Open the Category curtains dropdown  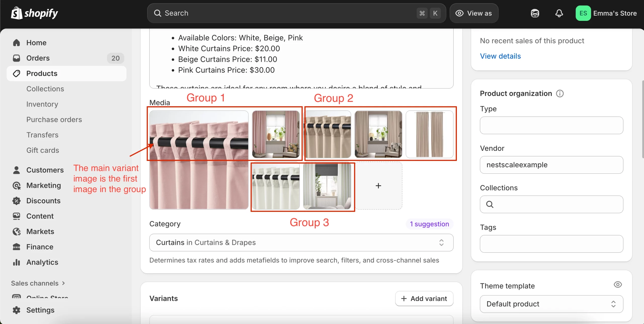click(x=301, y=243)
